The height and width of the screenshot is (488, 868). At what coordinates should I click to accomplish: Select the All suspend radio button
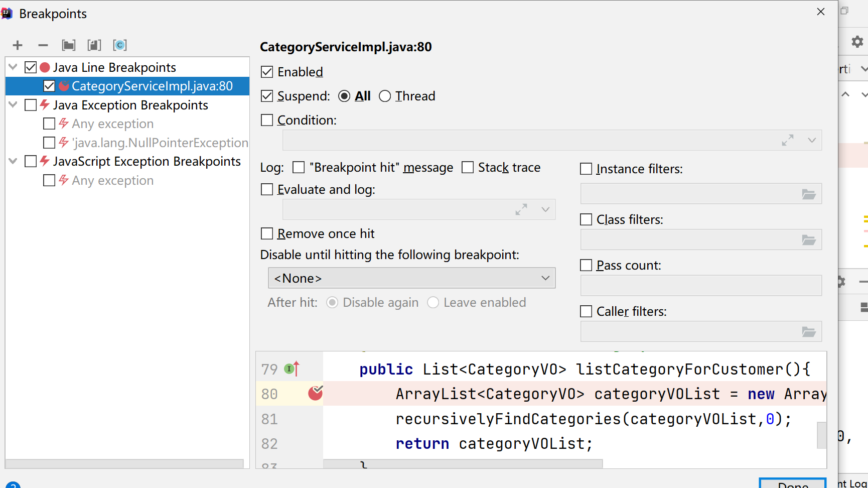point(344,96)
